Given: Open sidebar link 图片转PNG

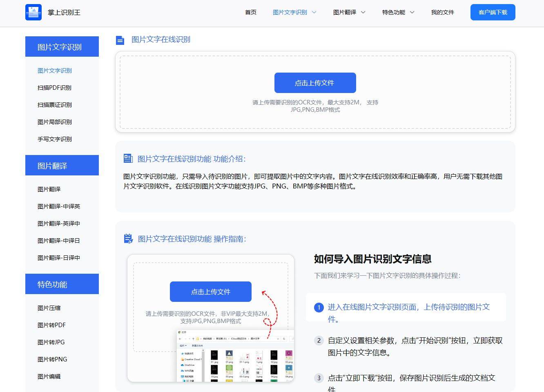Looking at the screenshot, I should coord(52,359).
